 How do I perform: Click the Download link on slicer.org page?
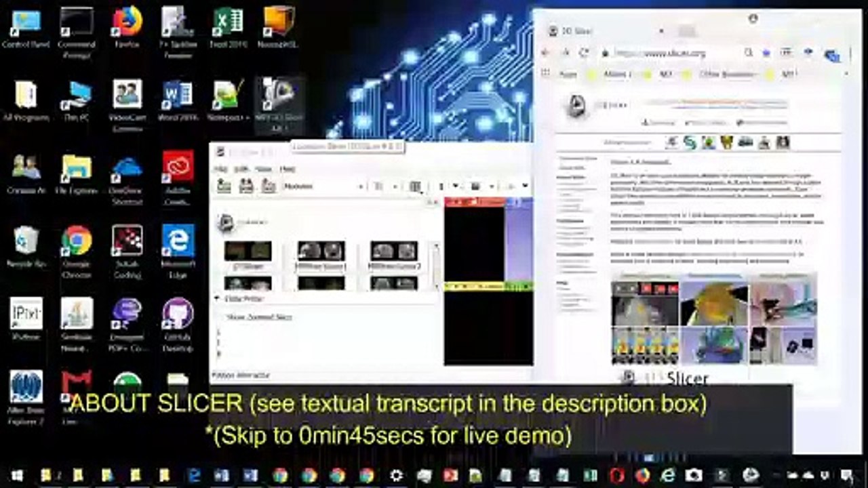(658, 123)
